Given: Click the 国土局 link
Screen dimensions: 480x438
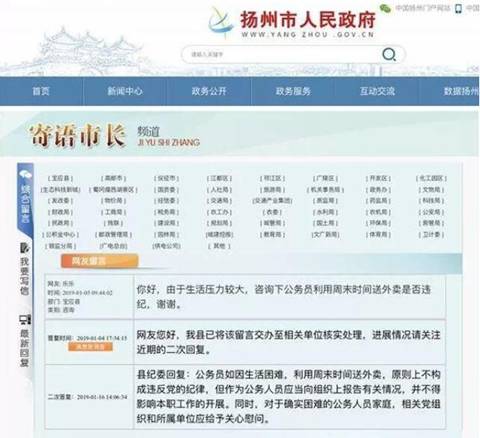Looking at the screenshot, I should 325,223.
